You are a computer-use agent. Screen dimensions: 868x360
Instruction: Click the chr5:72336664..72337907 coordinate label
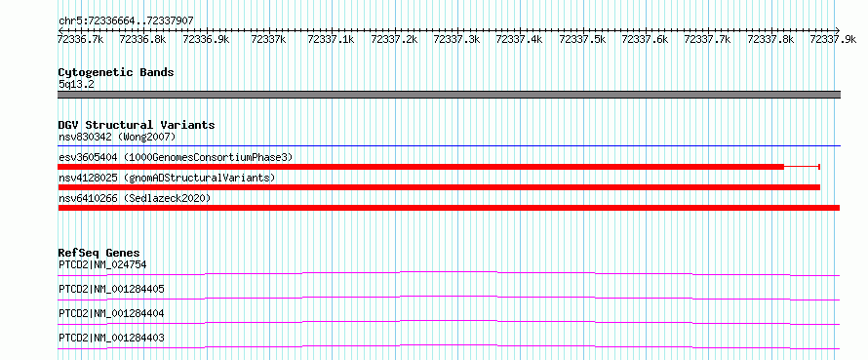(x=126, y=21)
